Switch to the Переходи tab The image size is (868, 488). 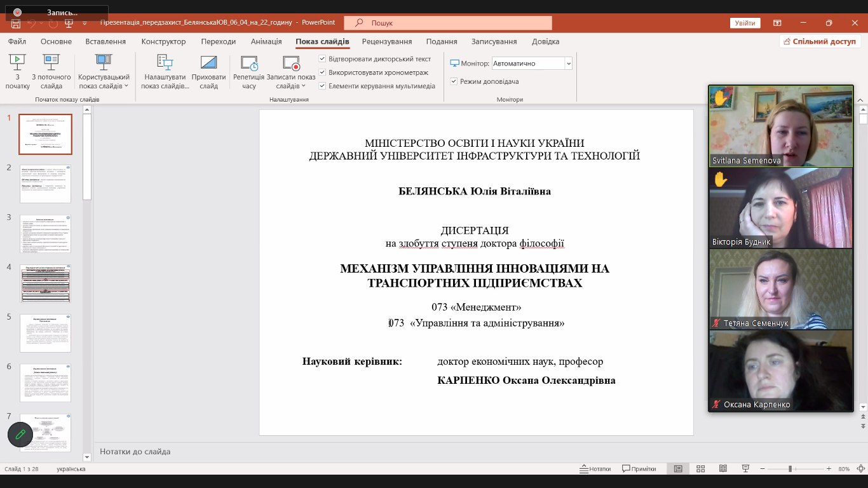click(x=219, y=41)
